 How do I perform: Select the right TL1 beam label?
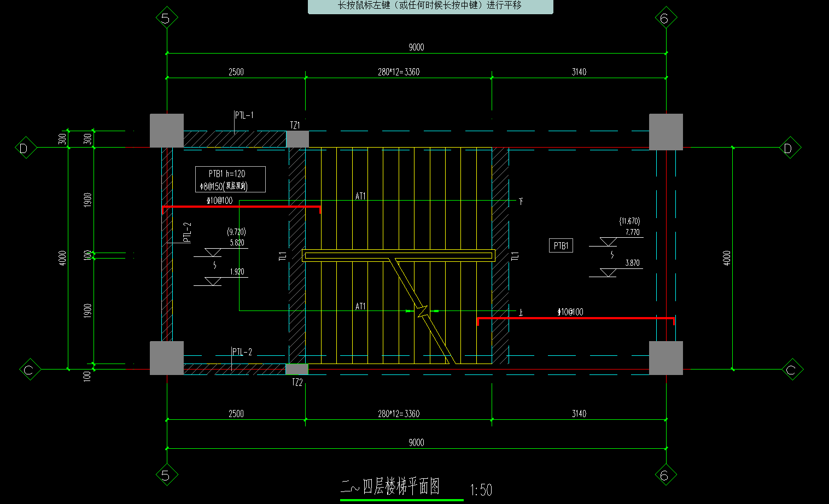(x=515, y=256)
